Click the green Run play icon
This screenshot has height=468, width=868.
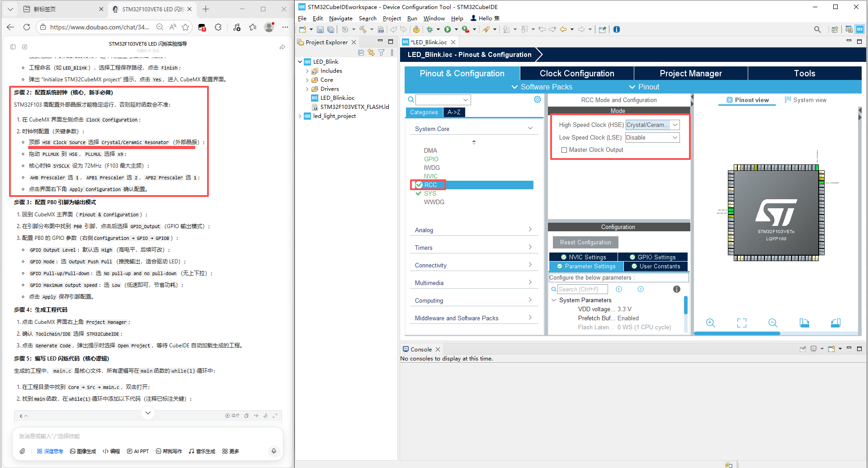coord(448,29)
